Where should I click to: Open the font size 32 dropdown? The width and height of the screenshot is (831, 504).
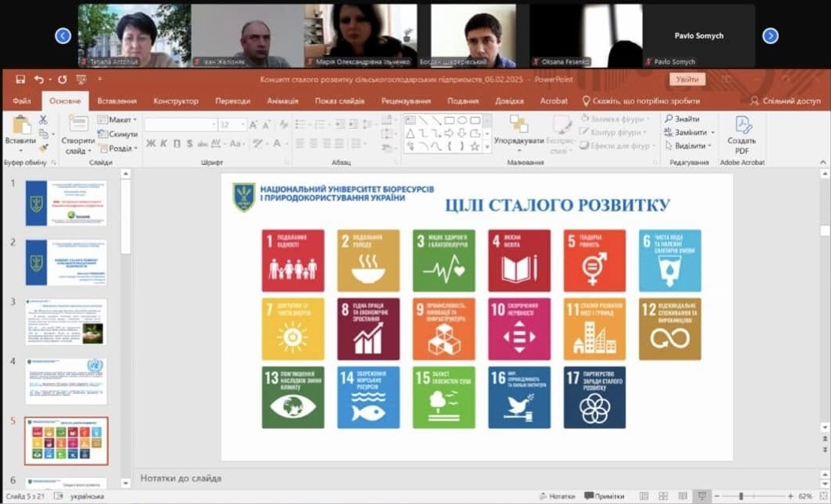coord(232,125)
